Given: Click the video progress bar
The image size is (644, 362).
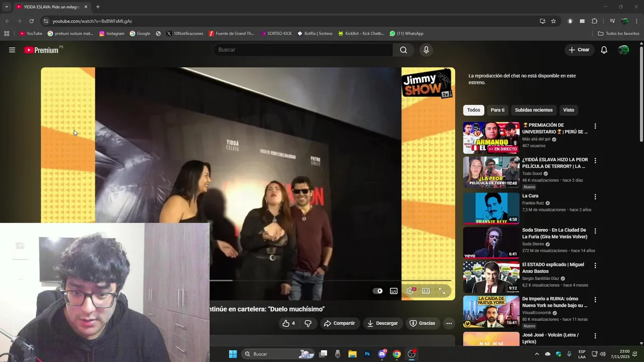Looking at the screenshot, I should (x=330, y=281).
